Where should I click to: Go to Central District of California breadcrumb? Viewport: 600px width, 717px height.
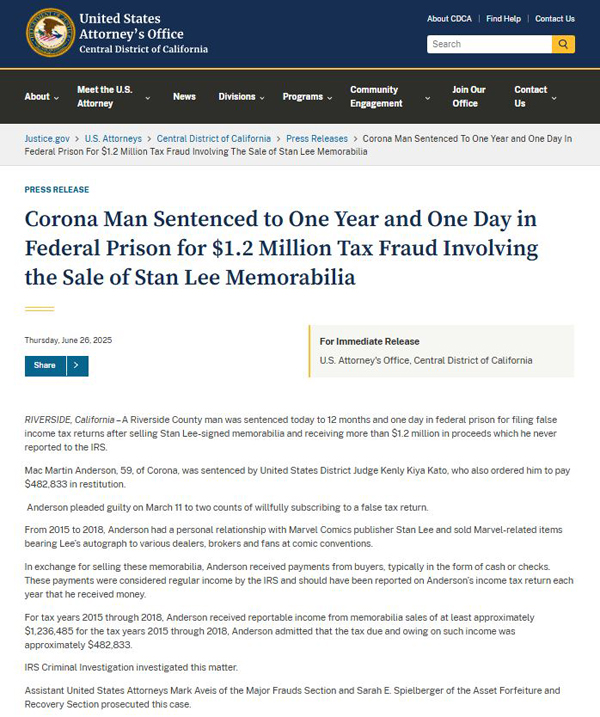214,139
